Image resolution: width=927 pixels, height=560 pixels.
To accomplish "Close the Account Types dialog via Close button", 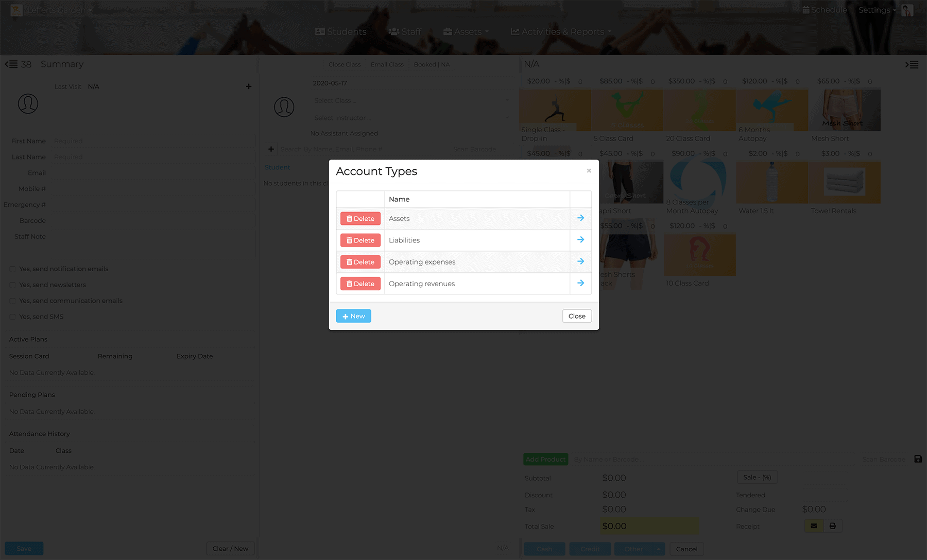I will coord(577,316).
